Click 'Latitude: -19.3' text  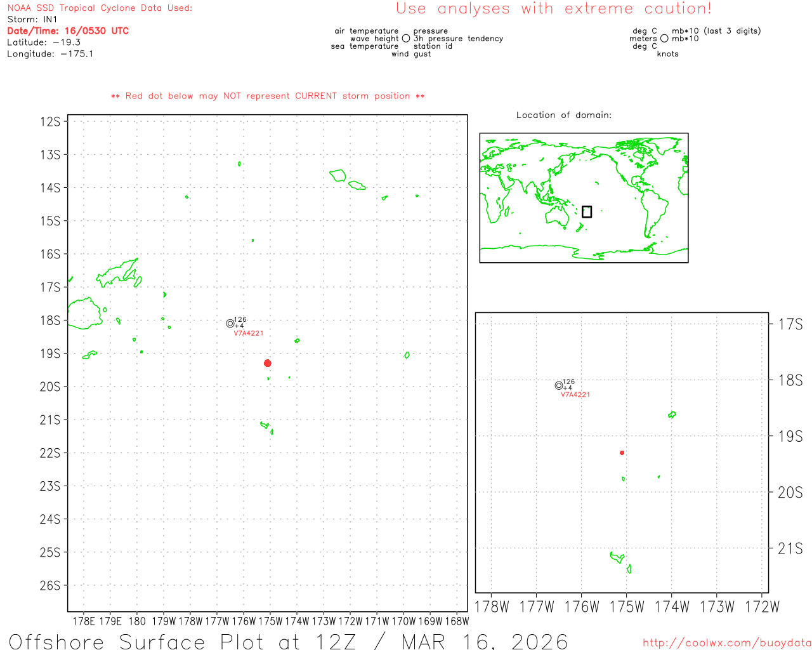click(44, 43)
